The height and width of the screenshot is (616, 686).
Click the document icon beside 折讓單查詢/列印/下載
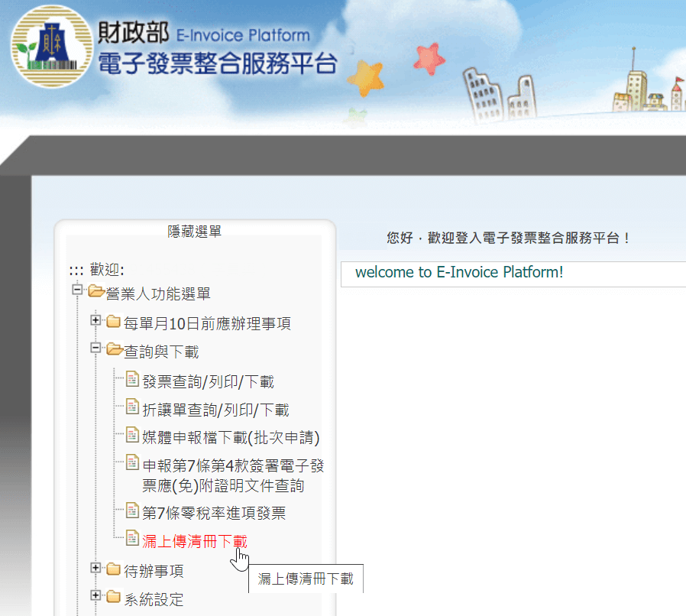(132, 407)
